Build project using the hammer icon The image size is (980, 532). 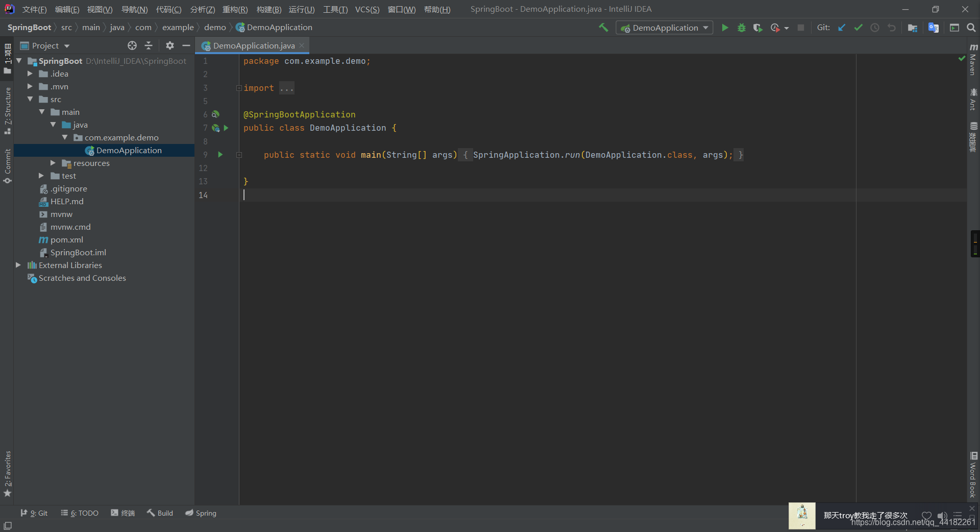coord(603,28)
